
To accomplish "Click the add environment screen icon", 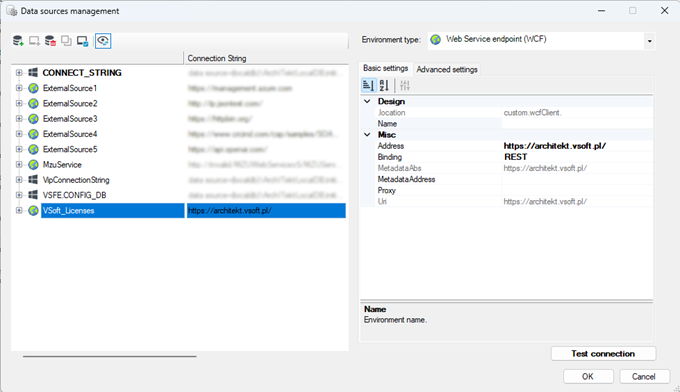I will pyautogui.click(x=34, y=41).
